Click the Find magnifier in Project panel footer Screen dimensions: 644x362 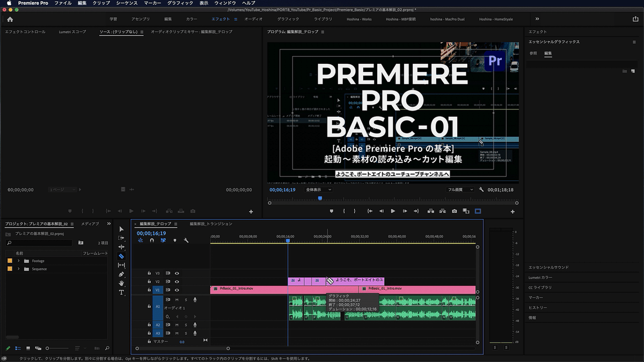click(107, 348)
